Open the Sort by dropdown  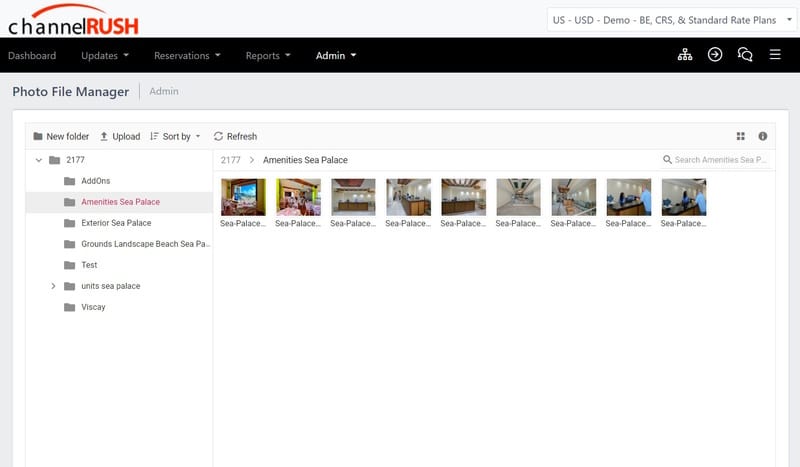[x=176, y=136]
